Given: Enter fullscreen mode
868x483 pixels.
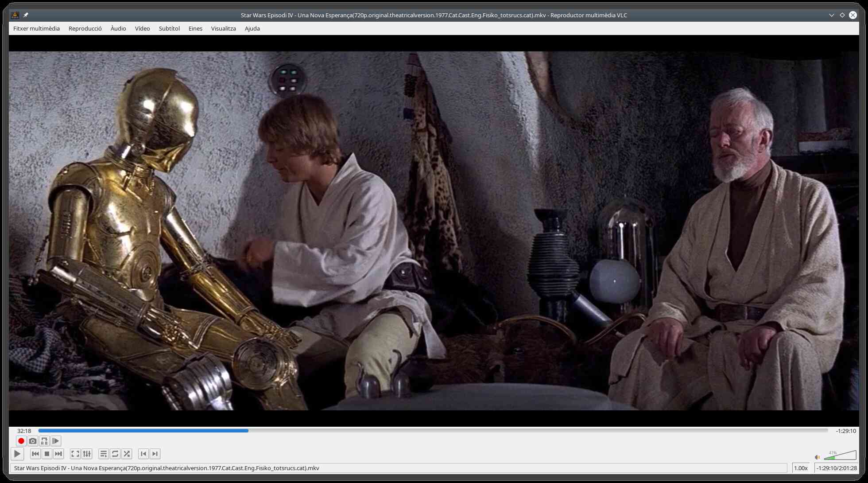Looking at the screenshot, I should (75, 454).
